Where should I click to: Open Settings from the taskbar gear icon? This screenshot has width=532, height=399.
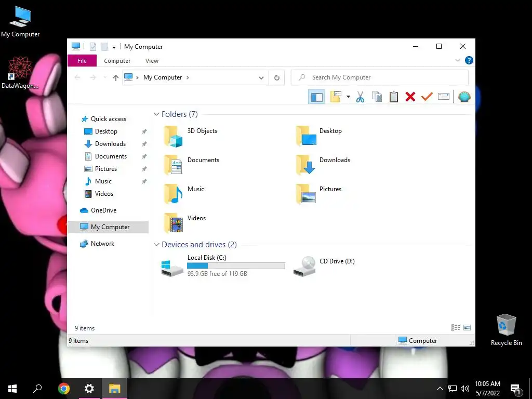click(89, 389)
